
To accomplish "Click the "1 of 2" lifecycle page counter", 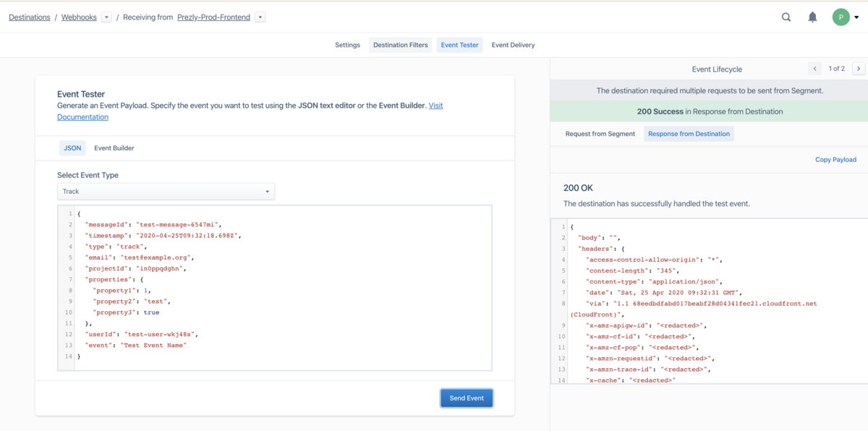I will [836, 69].
